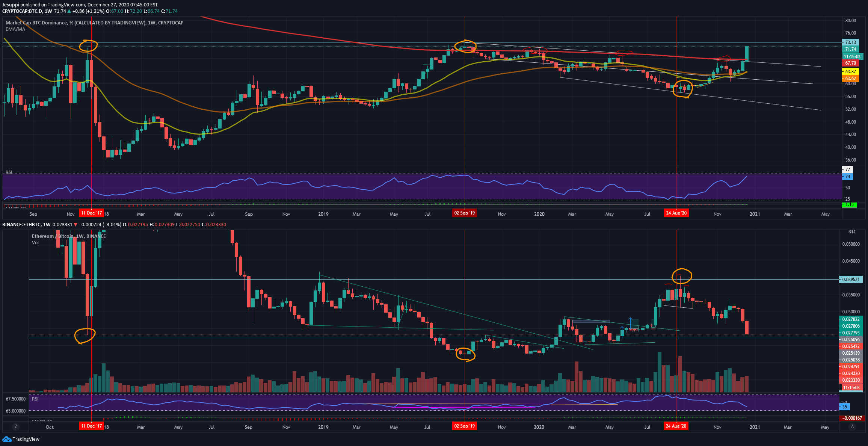Click the yellow 63.87 moving average price label
The width and height of the screenshot is (868, 446).
pyautogui.click(x=850, y=72)
